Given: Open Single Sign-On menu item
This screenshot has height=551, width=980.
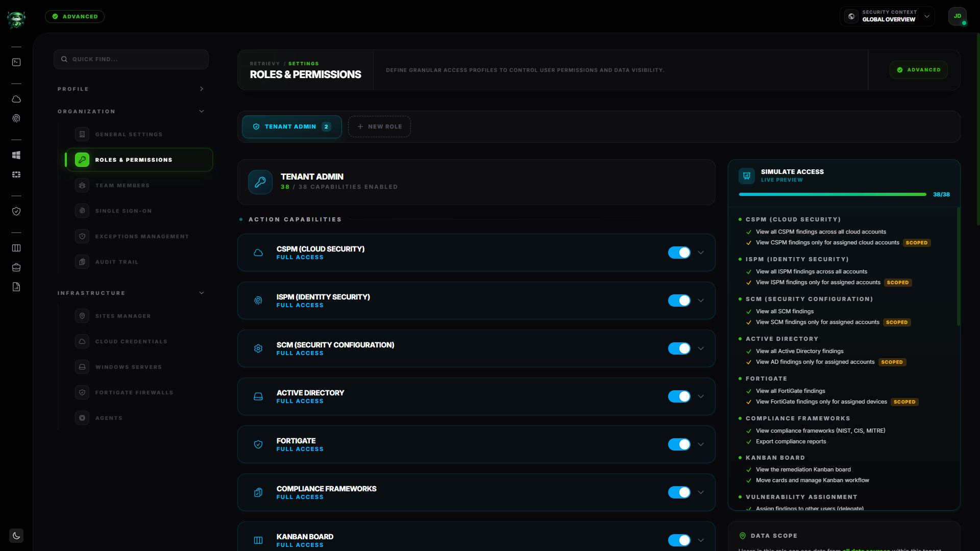Looking at the screenshot, I should click(139, 211).
